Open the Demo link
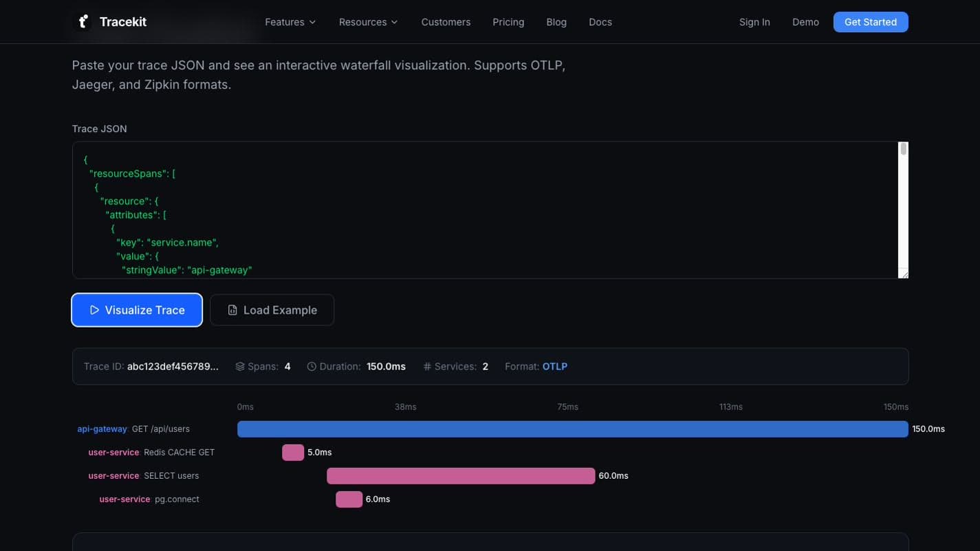 pyautogui.click(x=805, y=22)
